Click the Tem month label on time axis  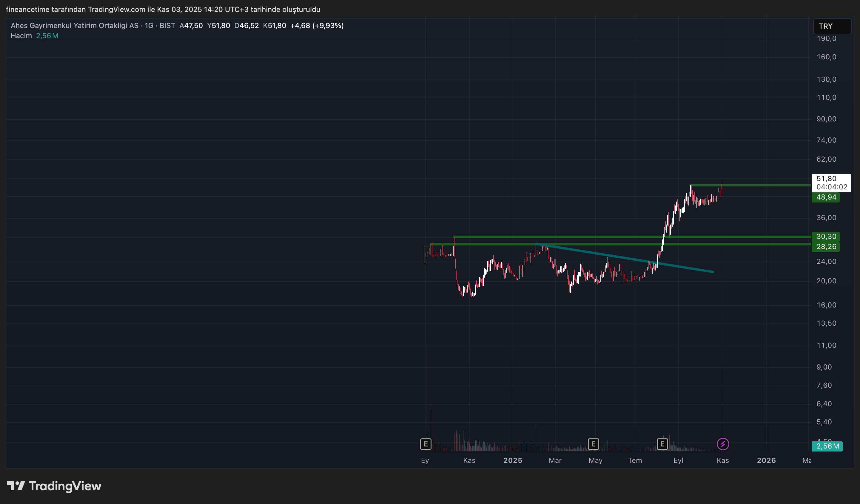635,460
